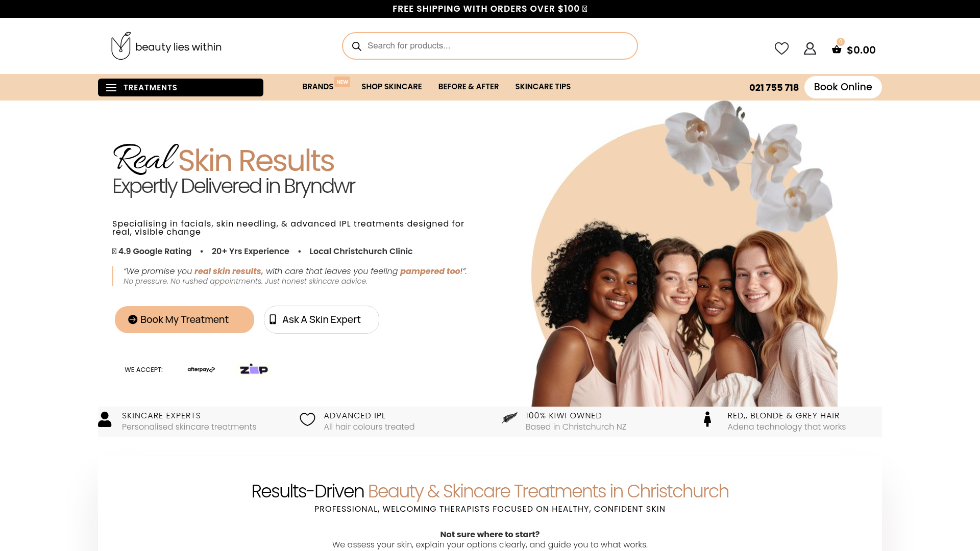The width and height of the screenshot is (980, 551).
Task: Click the Ask A Skin Expert button
Action: [321, 319]
